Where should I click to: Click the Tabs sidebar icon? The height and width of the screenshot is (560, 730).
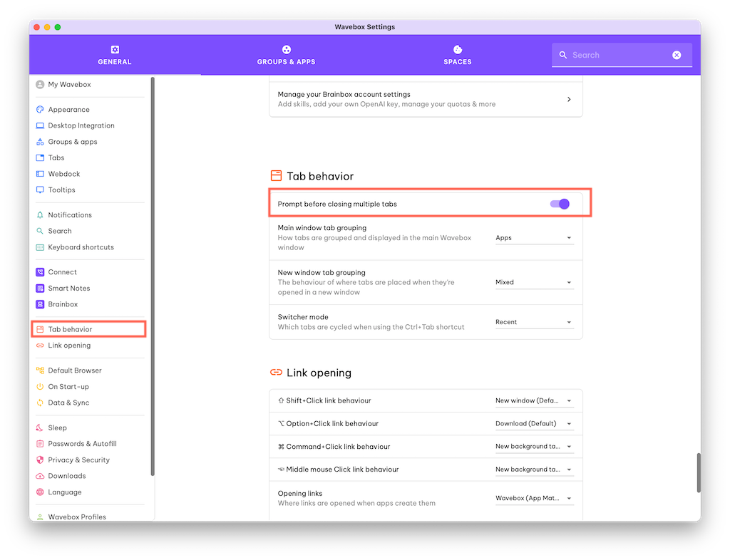(x=40, y=157)
